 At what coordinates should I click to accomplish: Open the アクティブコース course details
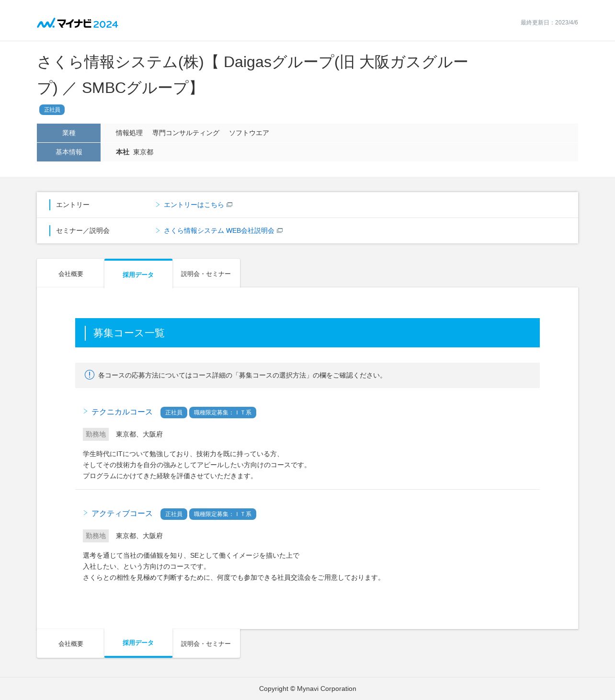[x=122, y=514]
